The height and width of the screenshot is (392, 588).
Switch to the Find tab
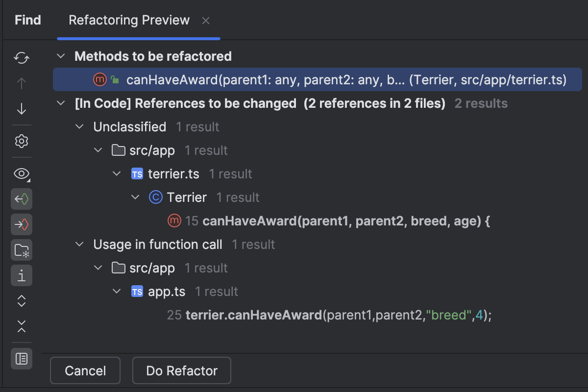tap(27, 20)
